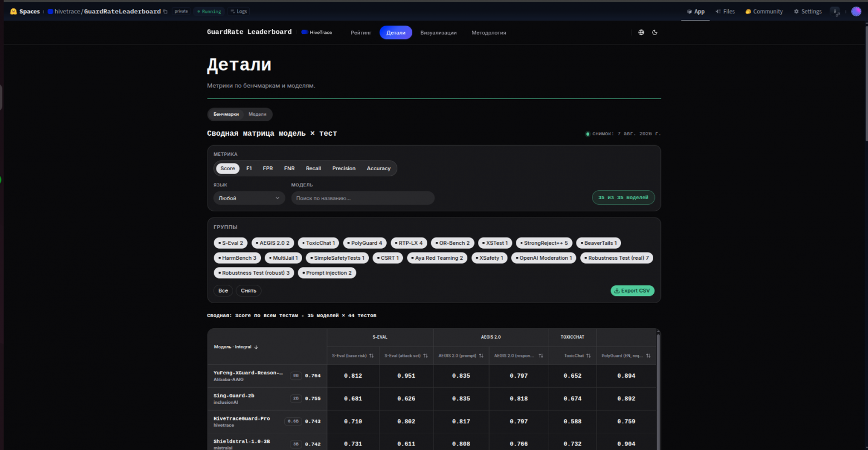Image resolution: width=868 pixels, height=450 pixels.
Task: Sort by the S-Eval (base risk) column arrows
Action: pyautogui.click(x=371, y=355)
